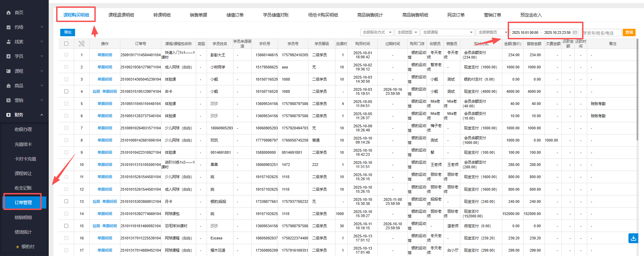Open the 全部类型 dropdown

tap(407, 33)
